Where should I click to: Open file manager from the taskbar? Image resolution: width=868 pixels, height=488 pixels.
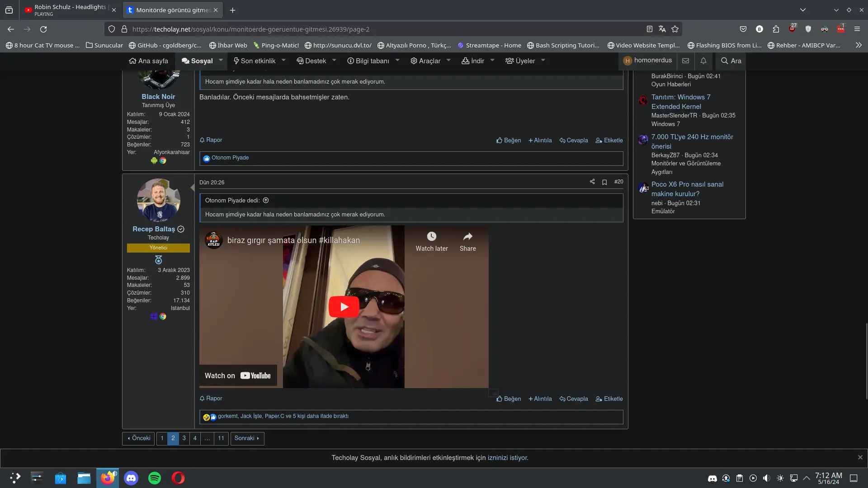84,478
